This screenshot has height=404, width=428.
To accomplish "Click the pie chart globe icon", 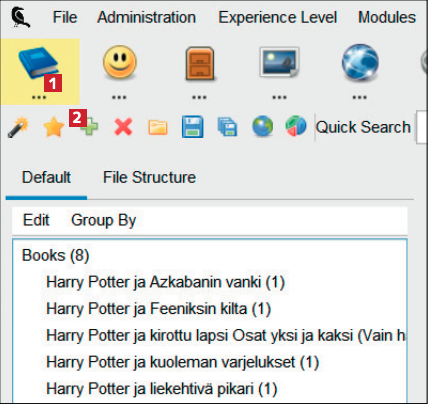I will (296, 126).
